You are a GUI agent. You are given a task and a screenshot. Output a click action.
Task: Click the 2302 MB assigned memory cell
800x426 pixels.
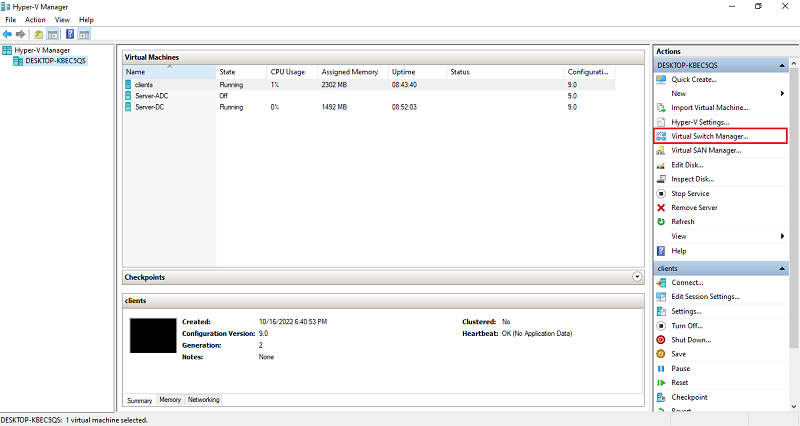(334, 85)
